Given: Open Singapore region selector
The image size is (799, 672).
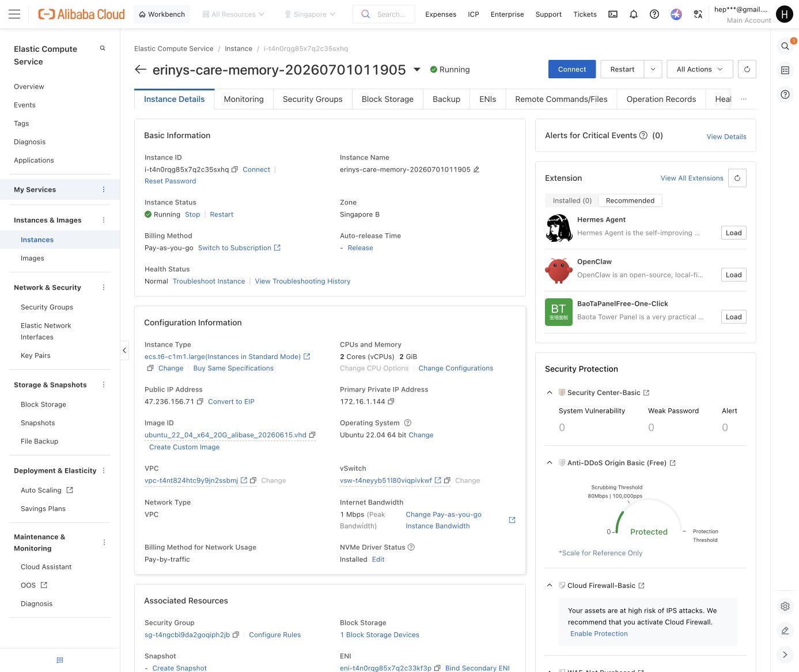Looking at the screenshot, I should point(310,14).
